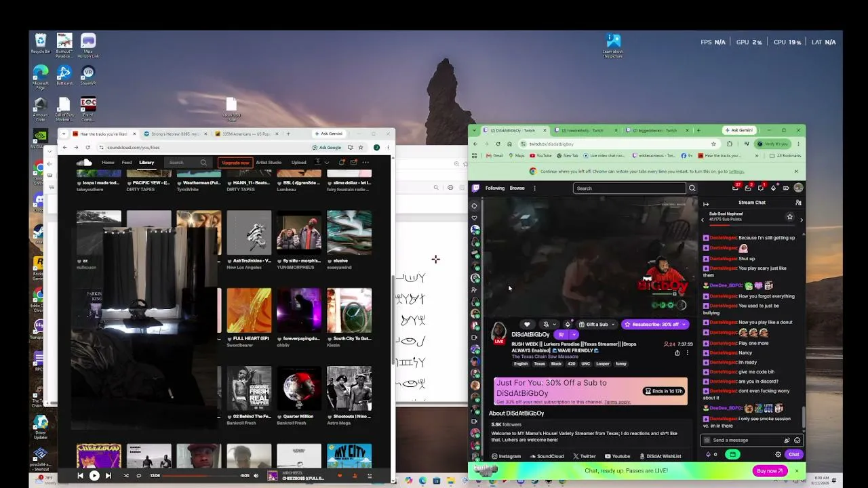The image size is (868, 488).
Task: Open the Twitch profile avatar menu
Action: coord(798,188)
